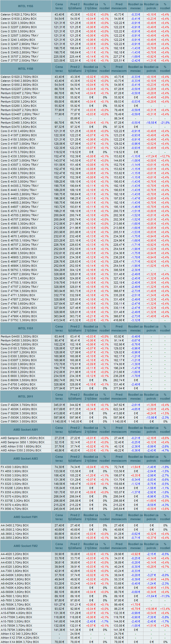Select Core i7-6700K 4,00GHz BOX product name
This screenshot has width=171, height=644.
(x=19, y=388)
